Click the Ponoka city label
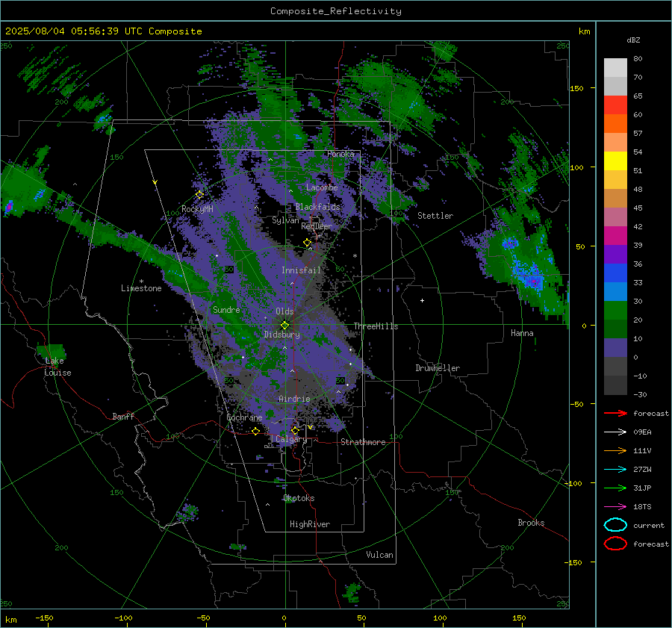672x628 pixels. (340, 154)
